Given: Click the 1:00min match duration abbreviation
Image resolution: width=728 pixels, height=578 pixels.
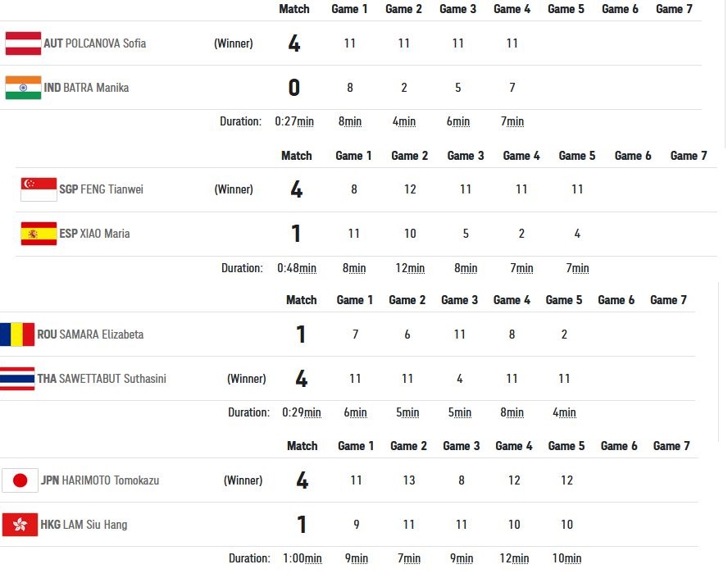Looking at the screenshot, I should coord(303,558).
